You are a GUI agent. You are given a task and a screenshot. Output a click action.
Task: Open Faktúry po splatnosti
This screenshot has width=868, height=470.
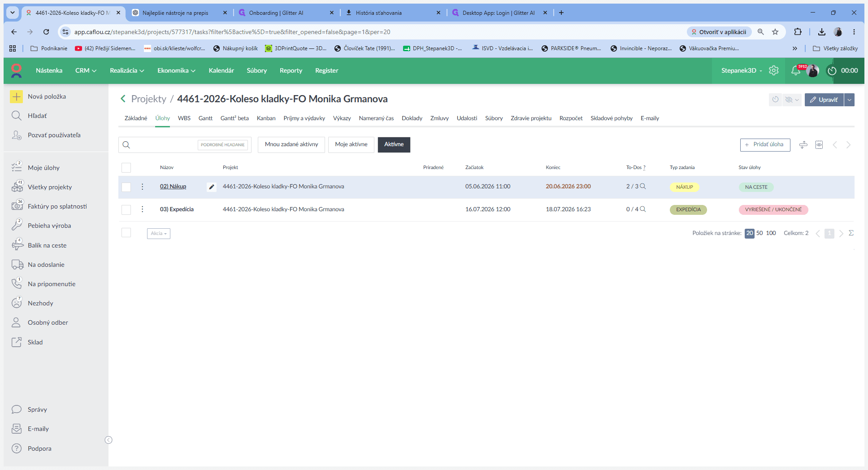[x=57, y=206]
